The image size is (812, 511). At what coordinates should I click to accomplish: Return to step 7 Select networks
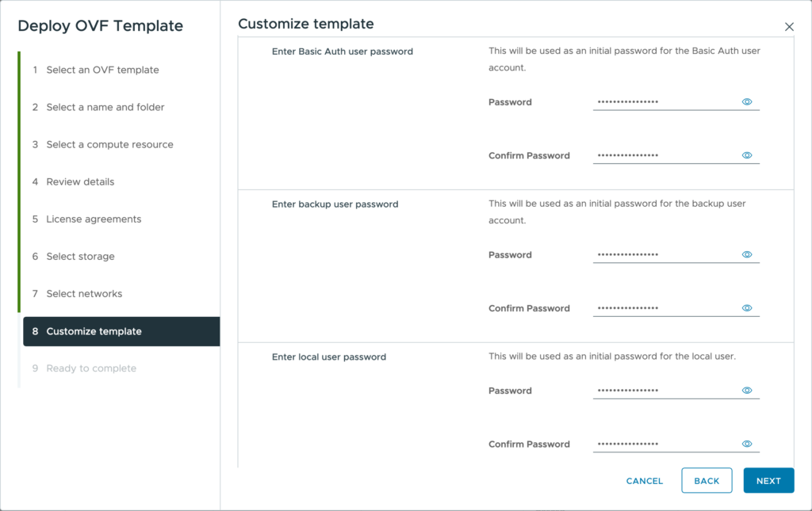[84, 293]
